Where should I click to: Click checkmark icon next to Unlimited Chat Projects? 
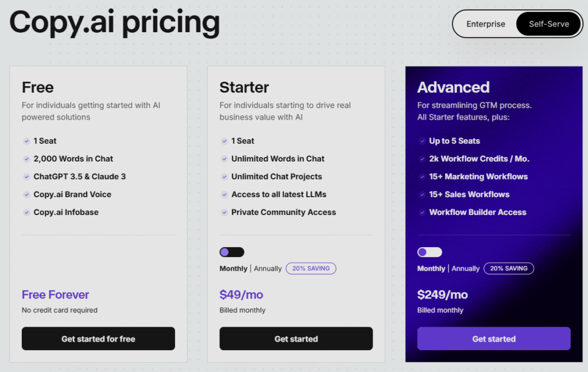point(225,177)
